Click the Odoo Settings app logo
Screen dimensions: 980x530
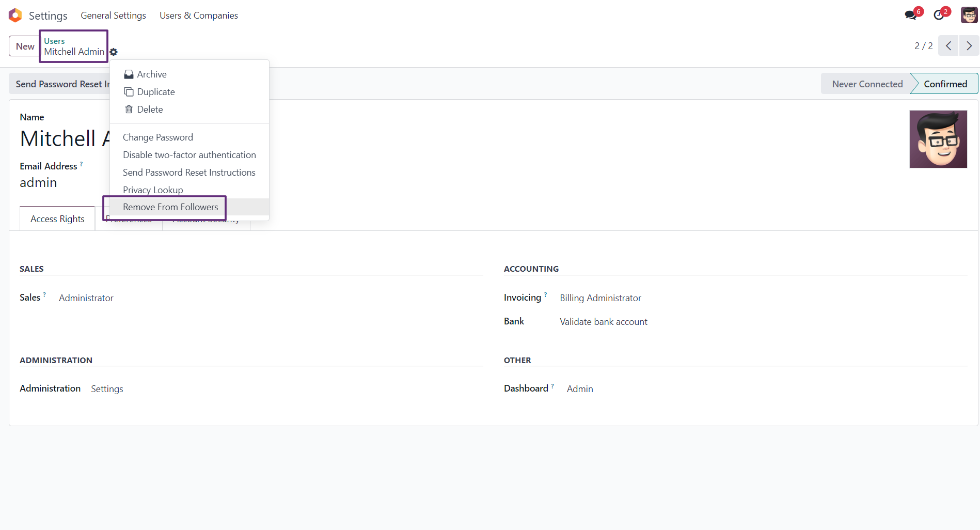click(x=15, y=15)
